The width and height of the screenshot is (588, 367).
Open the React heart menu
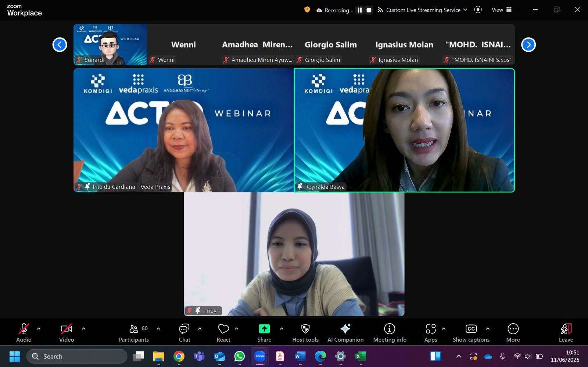click(223, 332)
